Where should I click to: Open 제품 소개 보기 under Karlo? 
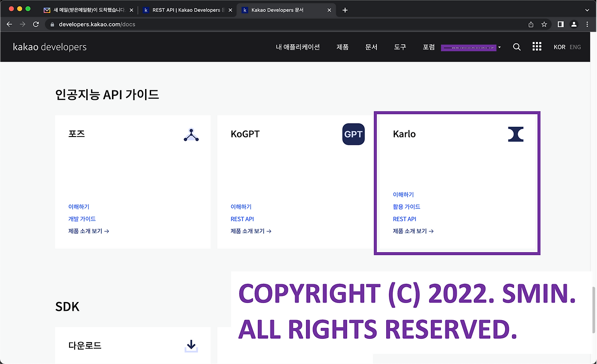click(x=413, y=231)
